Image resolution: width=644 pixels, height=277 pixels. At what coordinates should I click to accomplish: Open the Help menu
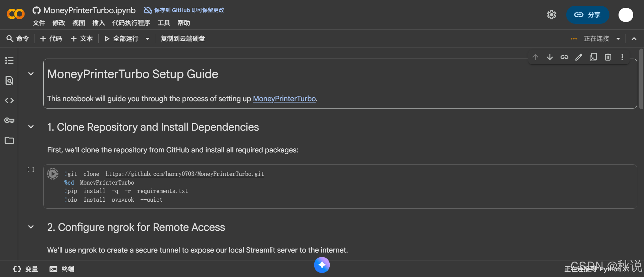184,23
